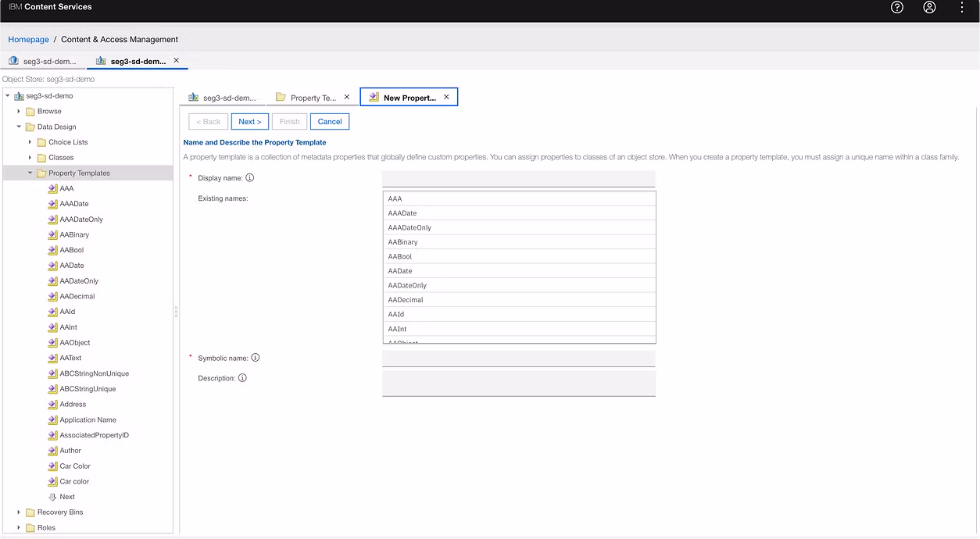Click the AABinary property icon in tree
Viewport: 980px width, 539px height.
(52, 234)
